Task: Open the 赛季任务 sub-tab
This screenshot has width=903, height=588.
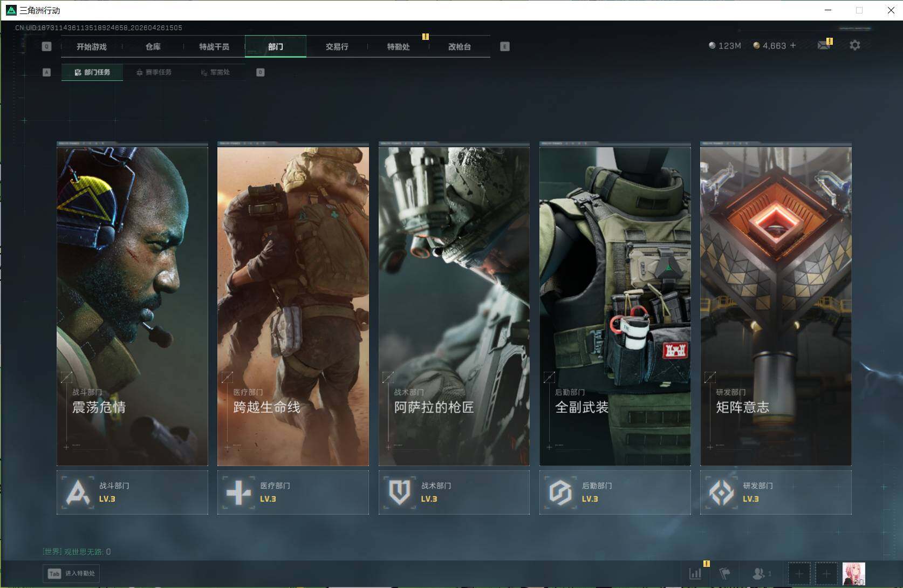Action: tap(154, 72)
